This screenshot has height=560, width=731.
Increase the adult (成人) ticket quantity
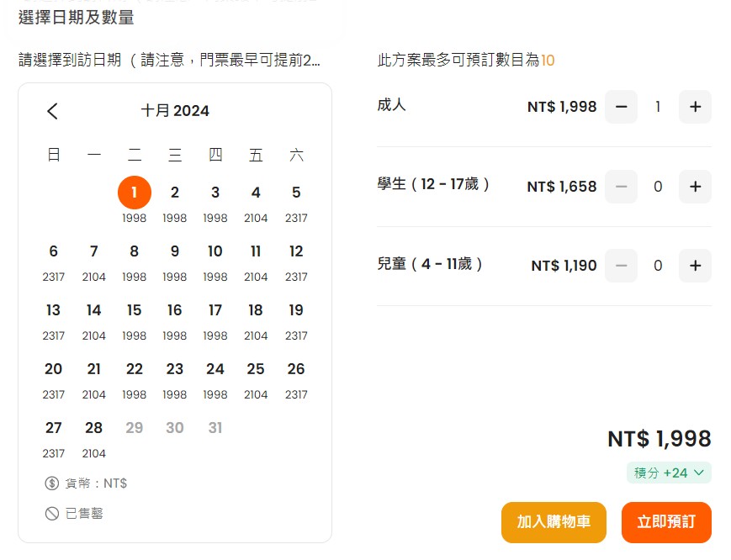point(695,107)
